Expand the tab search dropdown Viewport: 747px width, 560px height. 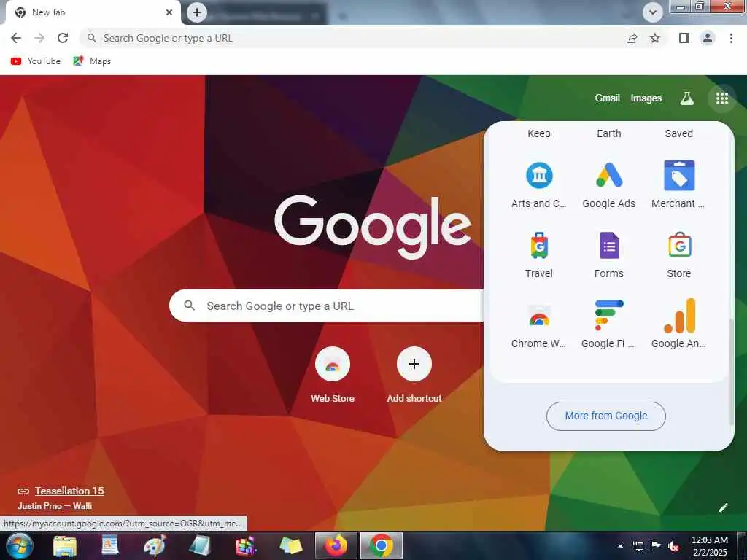tap(653, 12)
